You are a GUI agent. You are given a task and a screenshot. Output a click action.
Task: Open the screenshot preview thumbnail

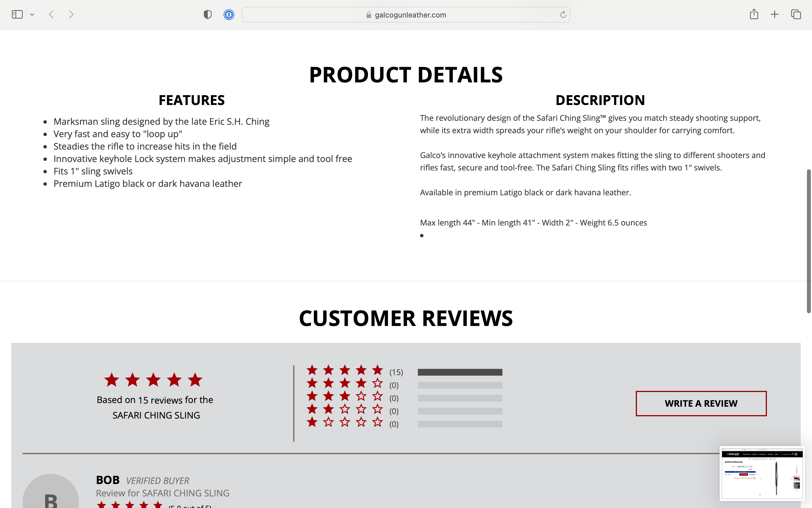[762, 473]
